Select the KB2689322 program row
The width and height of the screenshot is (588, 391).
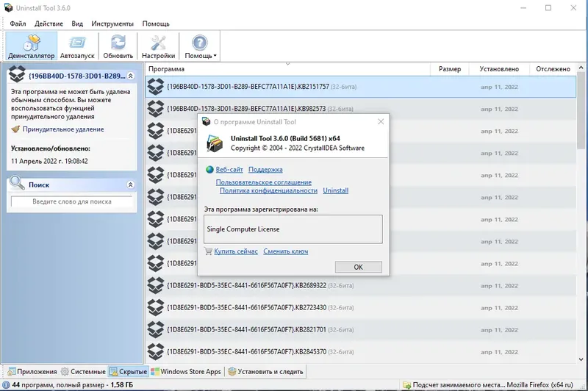point(361,286)
